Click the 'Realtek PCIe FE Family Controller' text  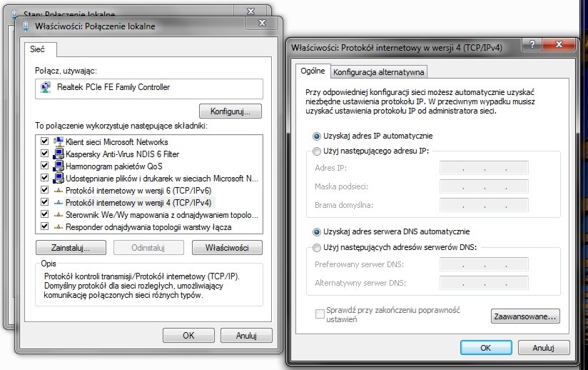click(x=113, y=87)
